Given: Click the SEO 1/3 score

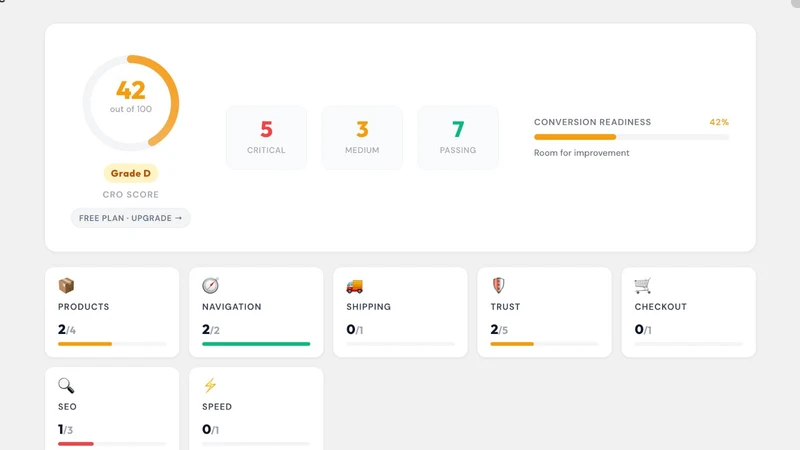Looking at the screenshot, I should coord(65,430).
